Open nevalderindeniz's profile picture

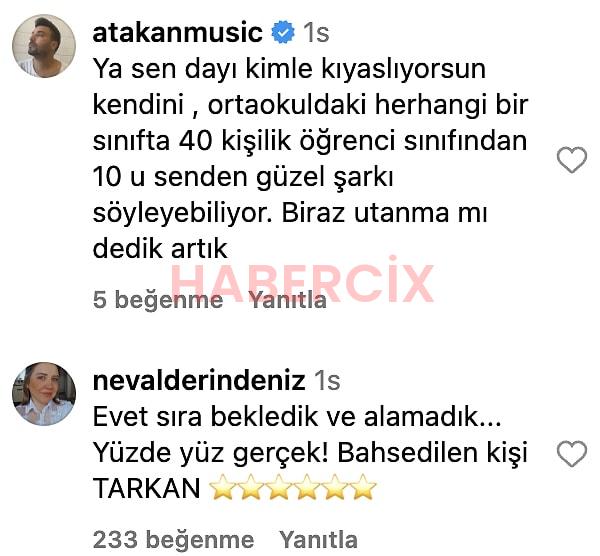tap(44, 394)
